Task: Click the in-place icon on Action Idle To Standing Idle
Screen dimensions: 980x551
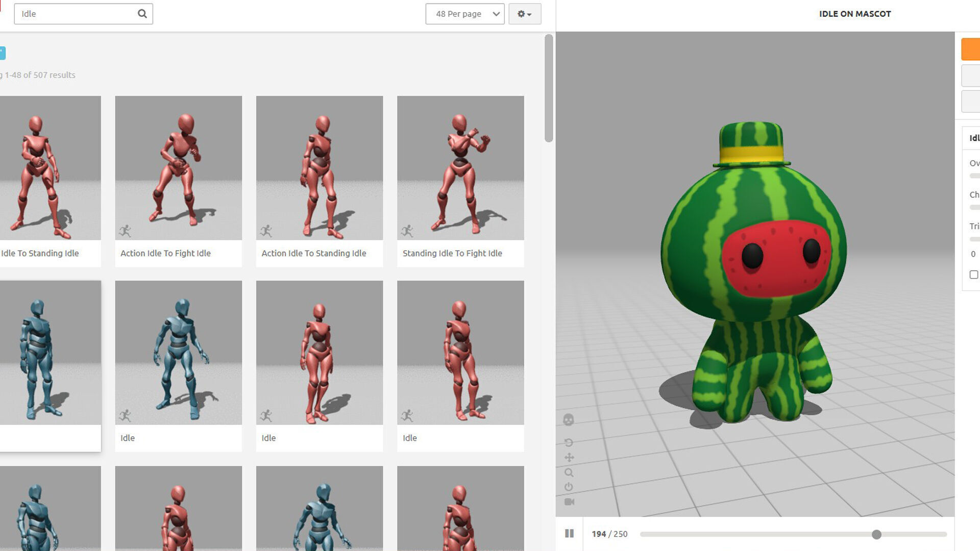Action: (x=266, y=231)
